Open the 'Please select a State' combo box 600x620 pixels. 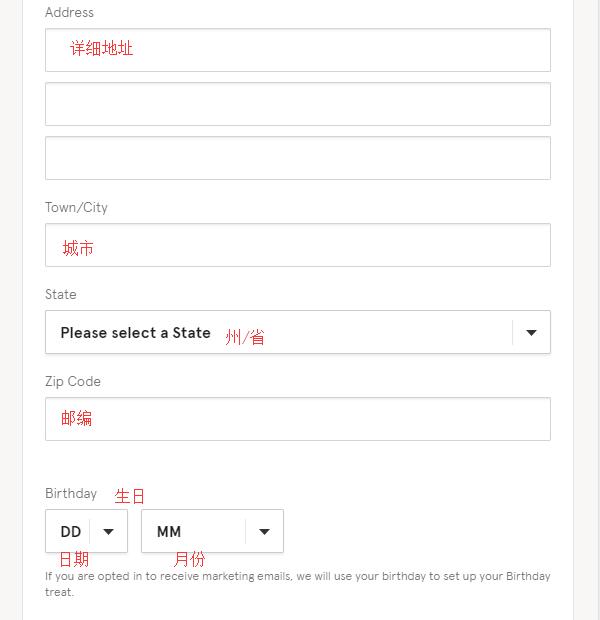pos(298,332)
